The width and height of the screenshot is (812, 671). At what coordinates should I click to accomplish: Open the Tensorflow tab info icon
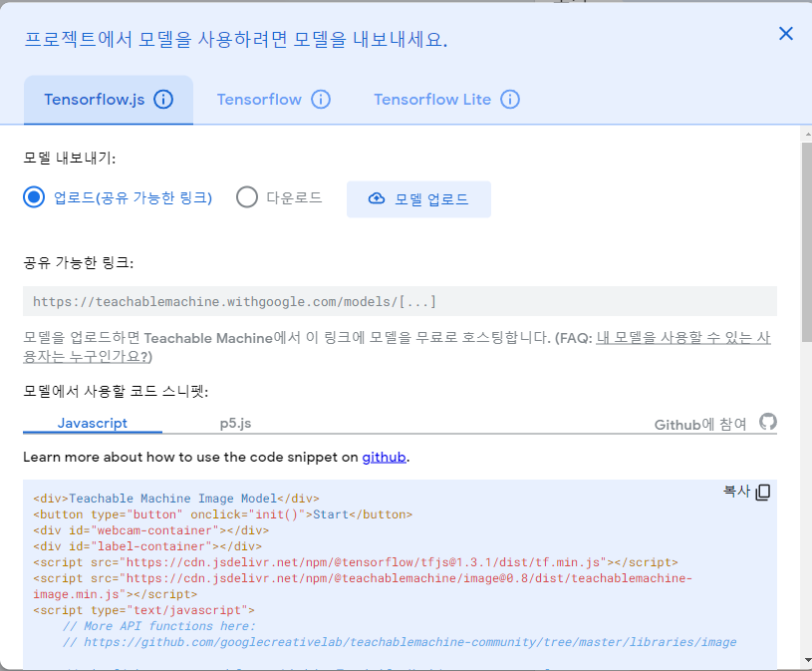click(321, 99)
